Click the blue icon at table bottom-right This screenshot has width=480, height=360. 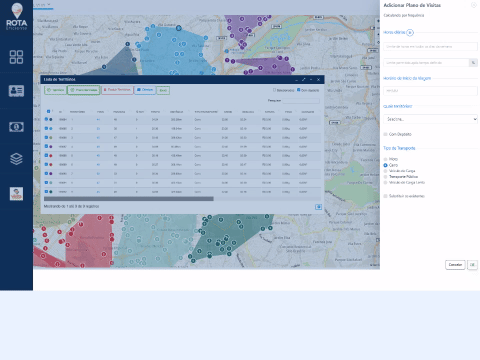pos(318,207)
